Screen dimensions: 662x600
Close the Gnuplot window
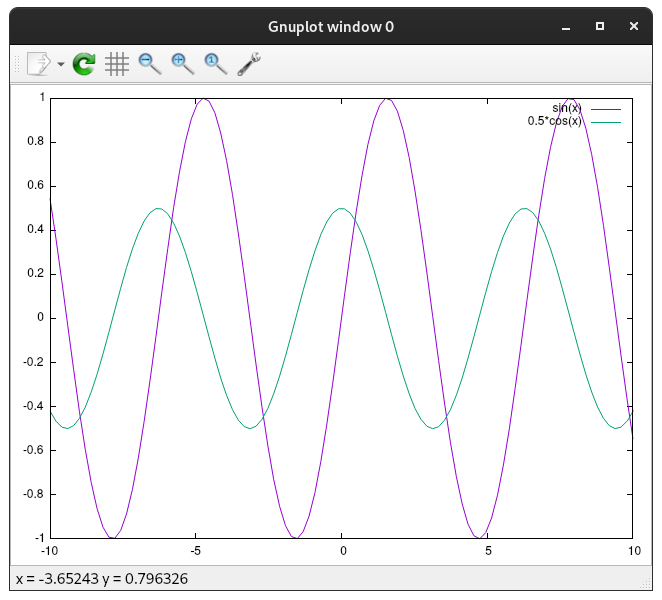point(634,26)
